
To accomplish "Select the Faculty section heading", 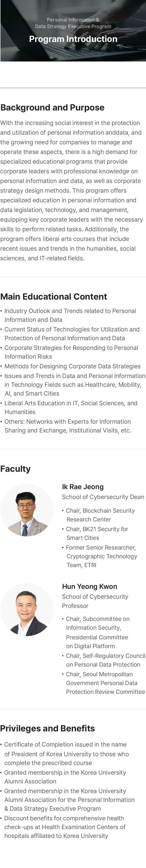I will pyautogui.click(x=15, y=469).
